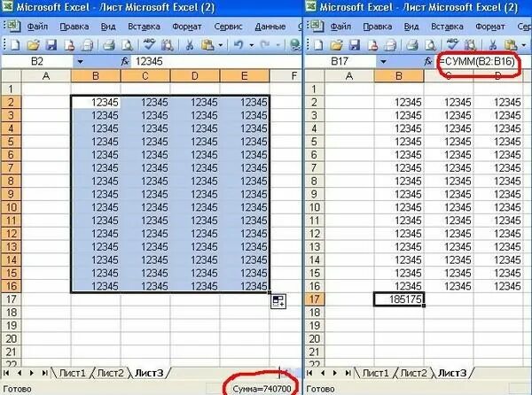Open Print Preview in right window toolbar
532x395 pixels.
click(431, 44)
